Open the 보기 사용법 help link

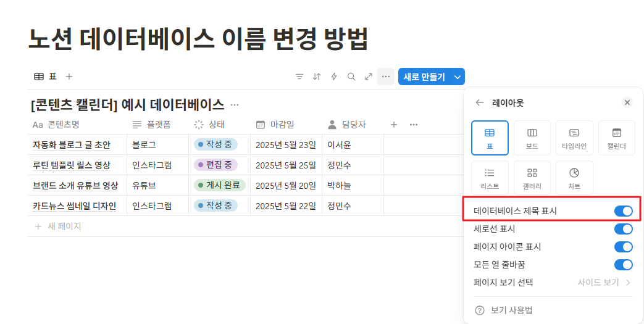coord(504,310)
